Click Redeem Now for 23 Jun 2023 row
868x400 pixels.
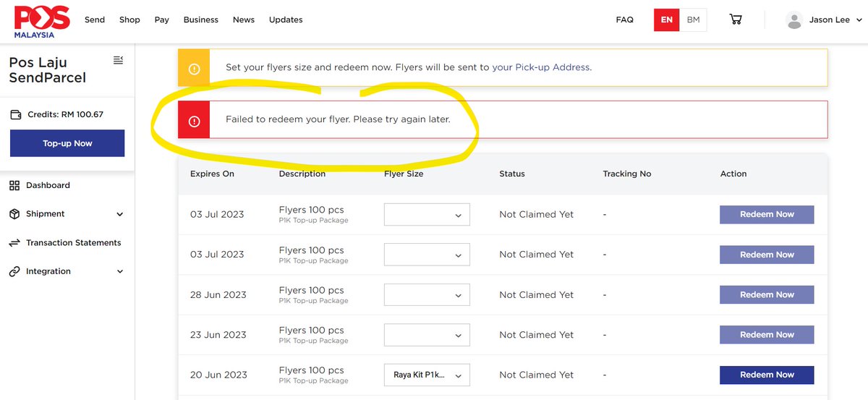(767, 335)
